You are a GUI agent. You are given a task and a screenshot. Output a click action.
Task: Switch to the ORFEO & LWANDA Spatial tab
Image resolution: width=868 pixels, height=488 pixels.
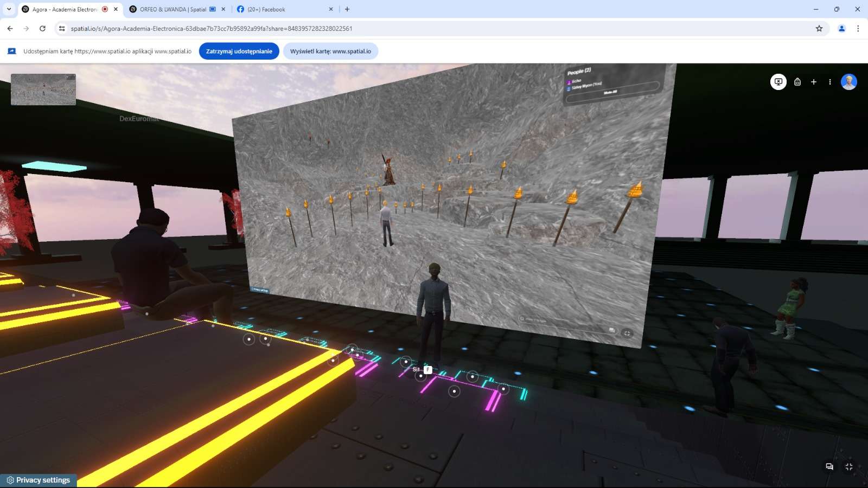[x=177, y=9]
